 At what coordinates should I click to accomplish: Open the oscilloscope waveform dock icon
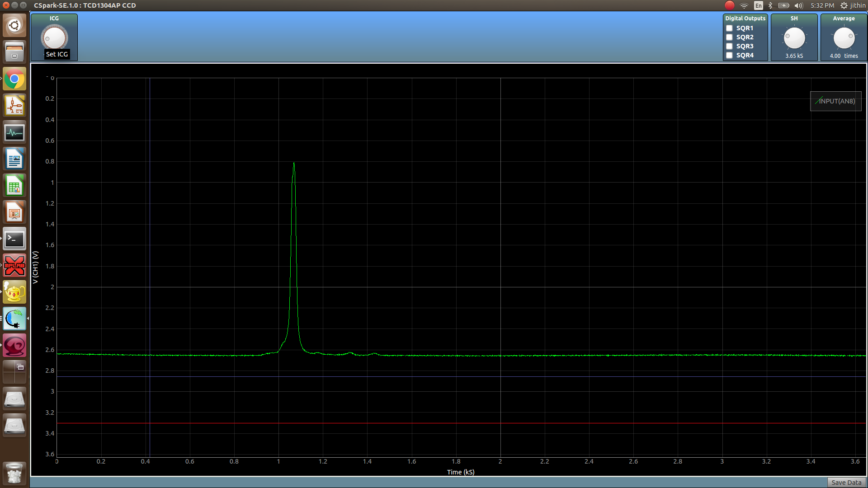point(14,132)
